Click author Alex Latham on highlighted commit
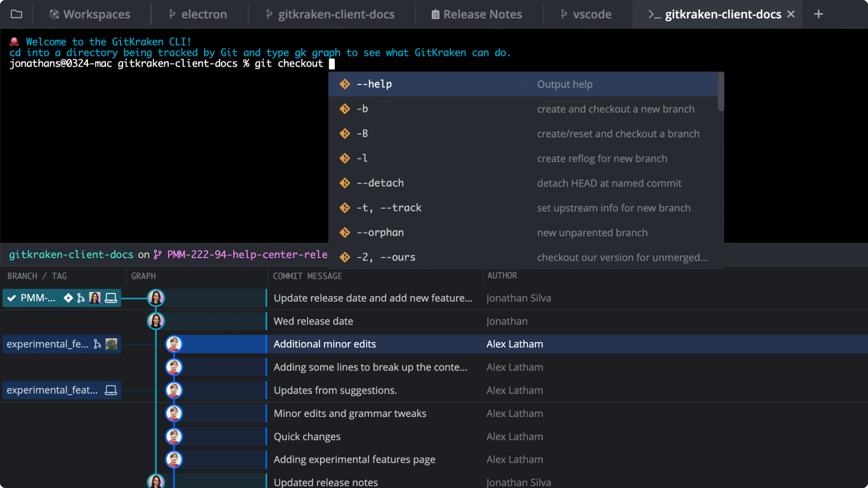This screenshot has width=868, height=488. pos(515,344)
